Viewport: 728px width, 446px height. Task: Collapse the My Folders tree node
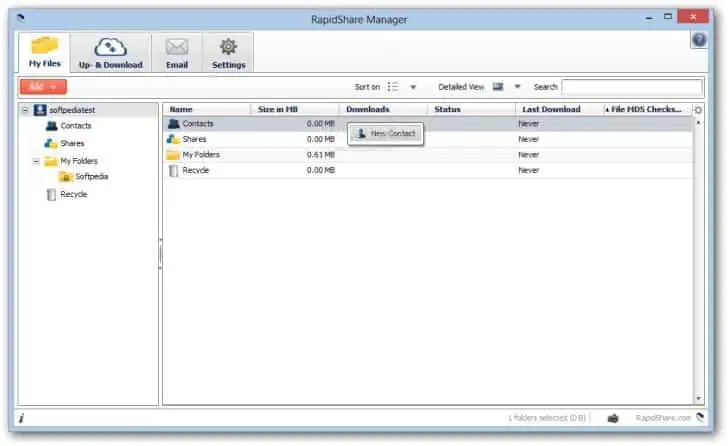point(36,162)
